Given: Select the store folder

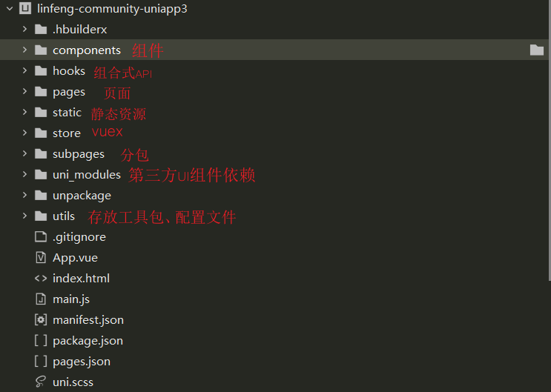Looking at the screenshot, I should pyautogui.click(x=67, y=133).
